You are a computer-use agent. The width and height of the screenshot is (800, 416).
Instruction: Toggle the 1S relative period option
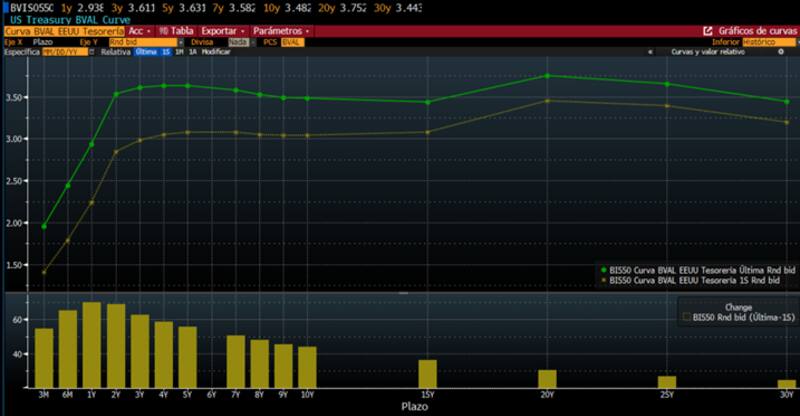(166, 51)
